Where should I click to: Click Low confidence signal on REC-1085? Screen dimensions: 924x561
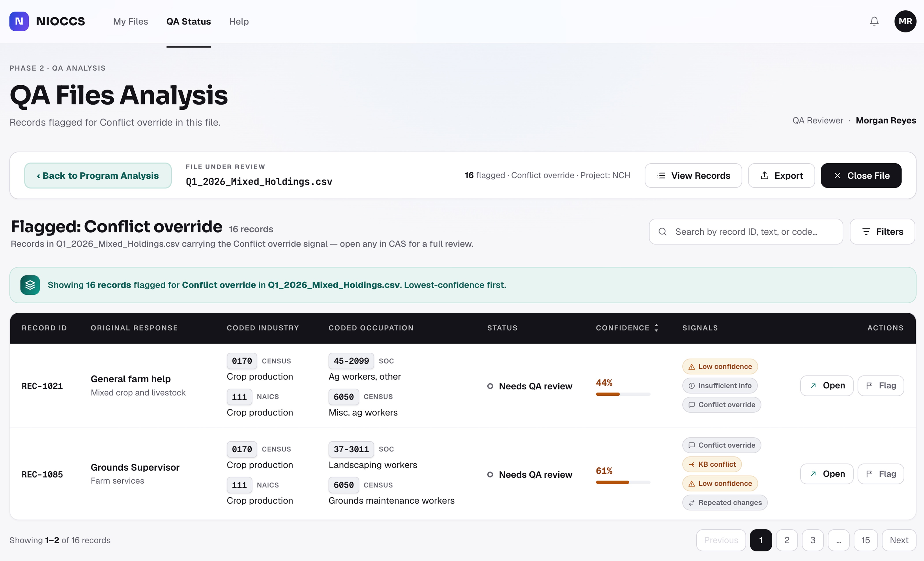pos(720,483)
